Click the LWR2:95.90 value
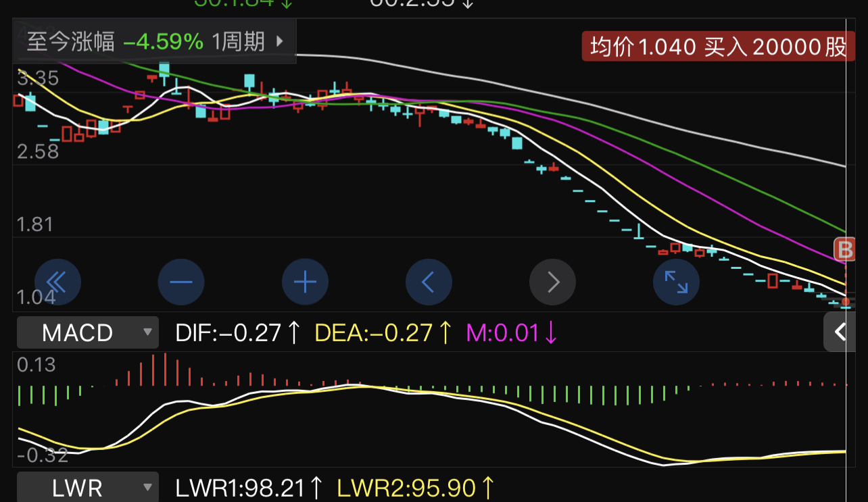Screen dimensions: 868x502 pos(416,488)
